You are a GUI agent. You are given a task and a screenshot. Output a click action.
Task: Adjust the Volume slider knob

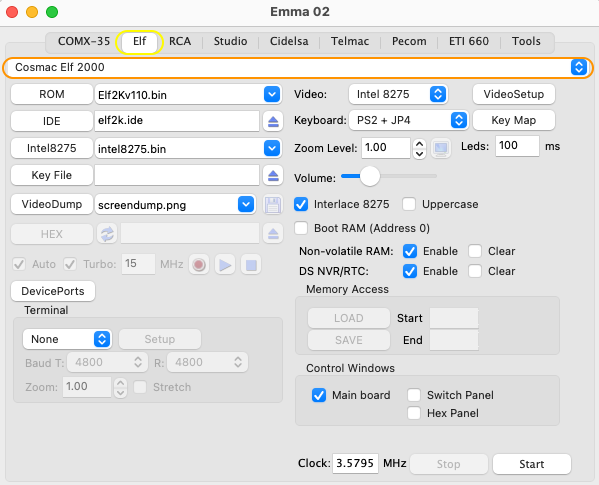(x=369, y=176)
